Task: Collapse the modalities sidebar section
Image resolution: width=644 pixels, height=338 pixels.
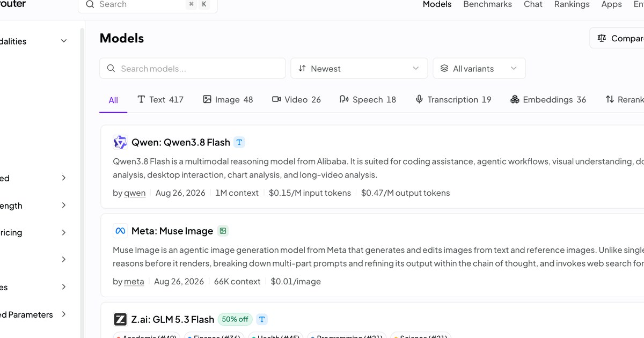Action: [x=64, y=41]
